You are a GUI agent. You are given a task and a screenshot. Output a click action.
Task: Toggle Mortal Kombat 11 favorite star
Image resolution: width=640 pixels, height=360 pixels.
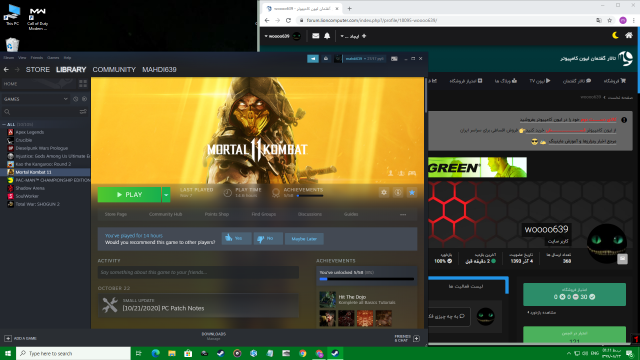pos(412,192)
